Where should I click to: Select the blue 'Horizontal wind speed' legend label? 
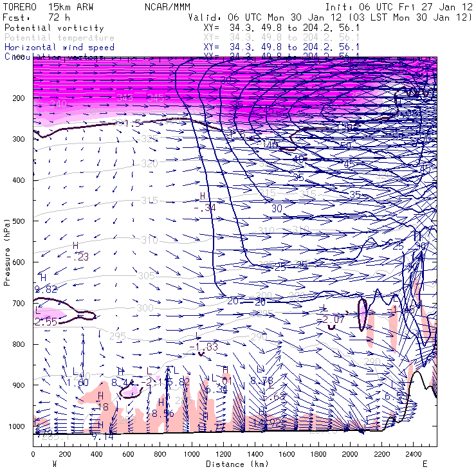(59, 48)
